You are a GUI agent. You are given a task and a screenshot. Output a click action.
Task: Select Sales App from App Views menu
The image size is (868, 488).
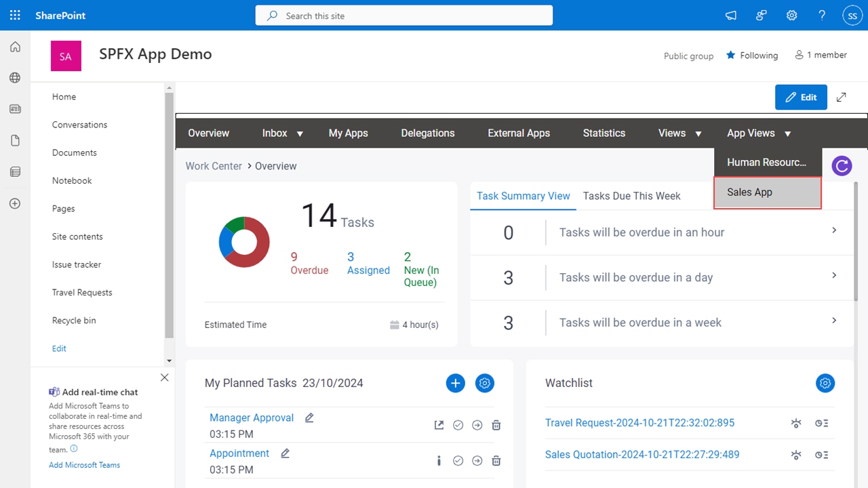[768, 192]
